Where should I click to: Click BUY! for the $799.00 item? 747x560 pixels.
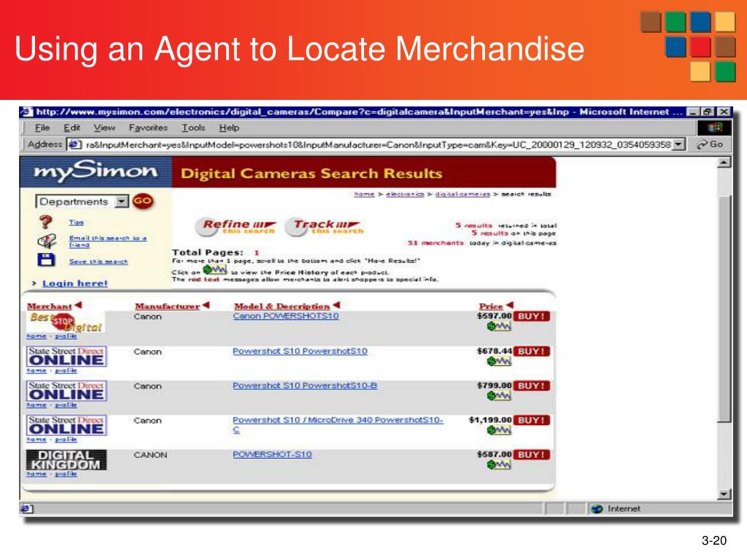532,386
